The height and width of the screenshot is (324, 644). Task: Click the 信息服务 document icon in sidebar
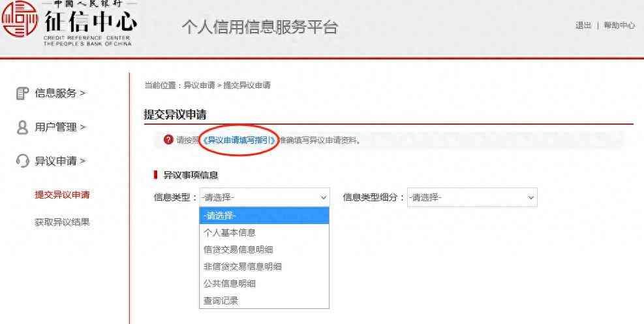point(22,93)
